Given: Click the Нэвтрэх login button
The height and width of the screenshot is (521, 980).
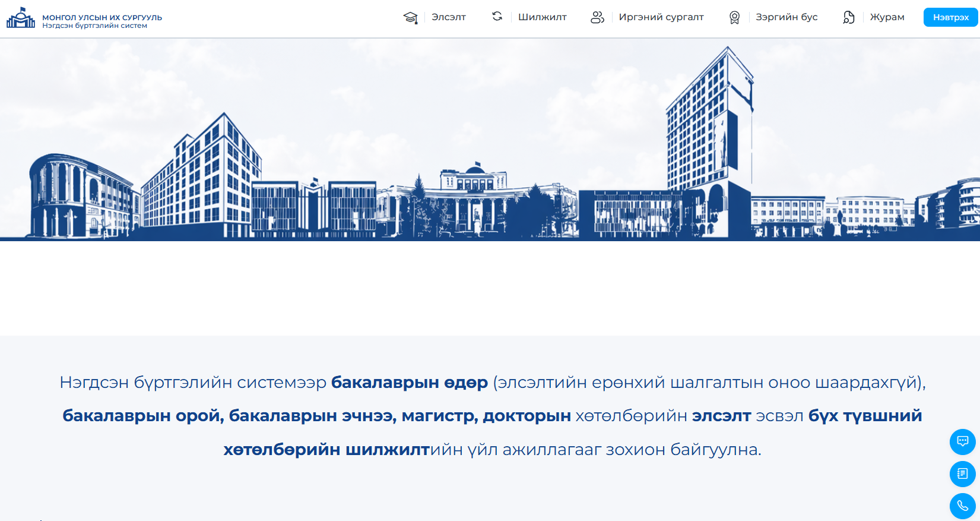Looking at the screenshot, I should click(x=951, y=17).
